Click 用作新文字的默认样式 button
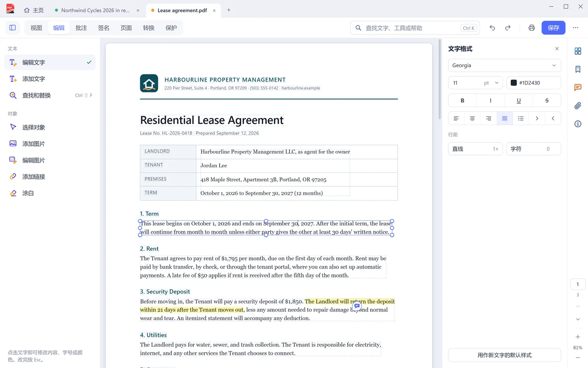This screenshot has height=368, width=588. click(x=504, y=355)
